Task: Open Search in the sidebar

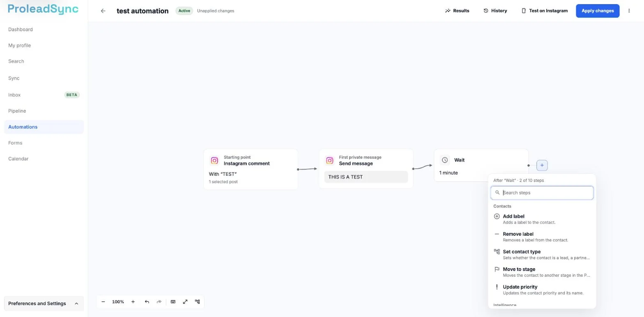Action: click(x=16, y=62)
